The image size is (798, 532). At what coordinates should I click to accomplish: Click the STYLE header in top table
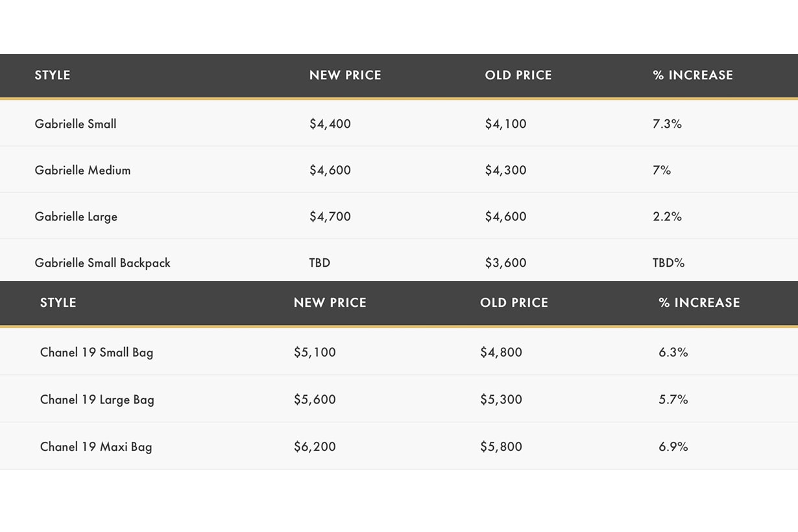pyautogui.click(x=53, y=75)
